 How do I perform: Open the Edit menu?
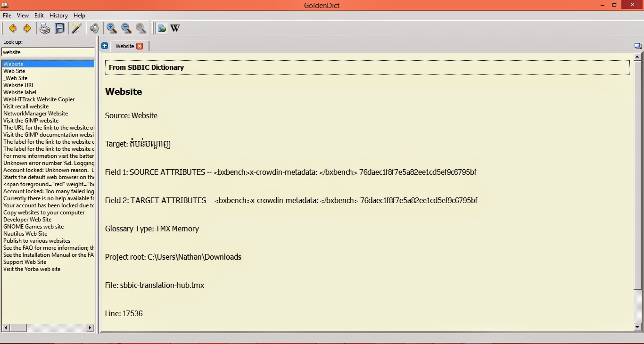point(39,16)
